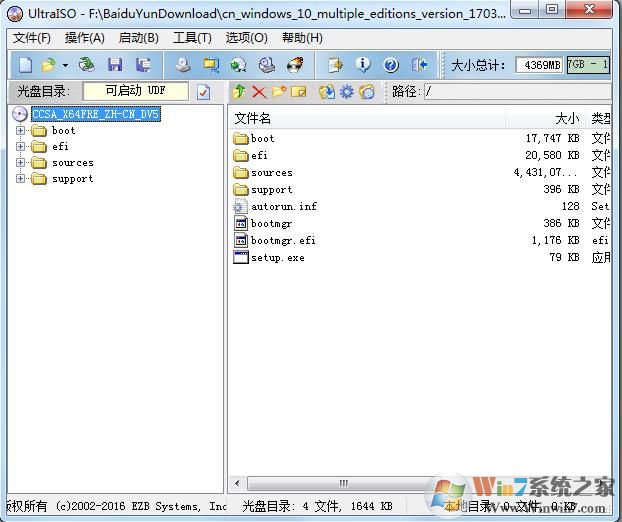Click the Info icon in toolbar

[x=363, y=65]
